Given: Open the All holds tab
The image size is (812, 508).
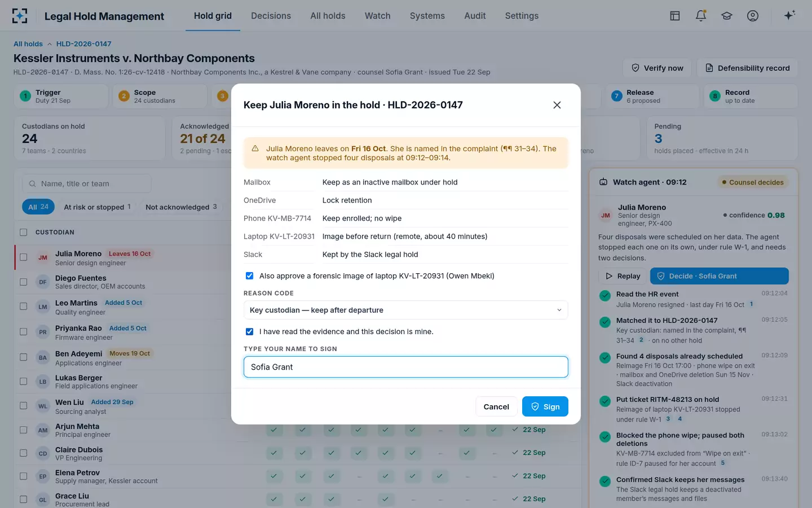Looking at the screenshot, I should (328, 16).
